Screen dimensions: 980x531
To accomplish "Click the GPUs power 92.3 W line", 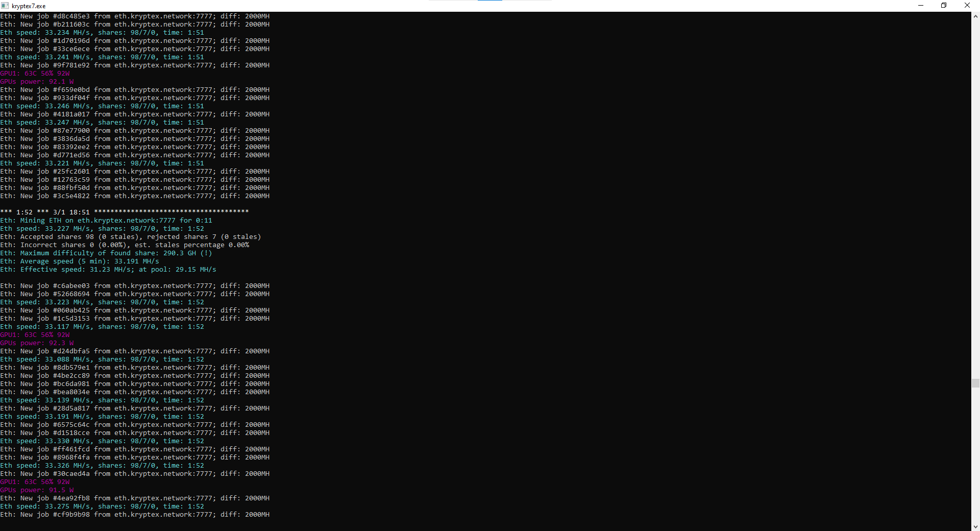I will tap(37, 343).
